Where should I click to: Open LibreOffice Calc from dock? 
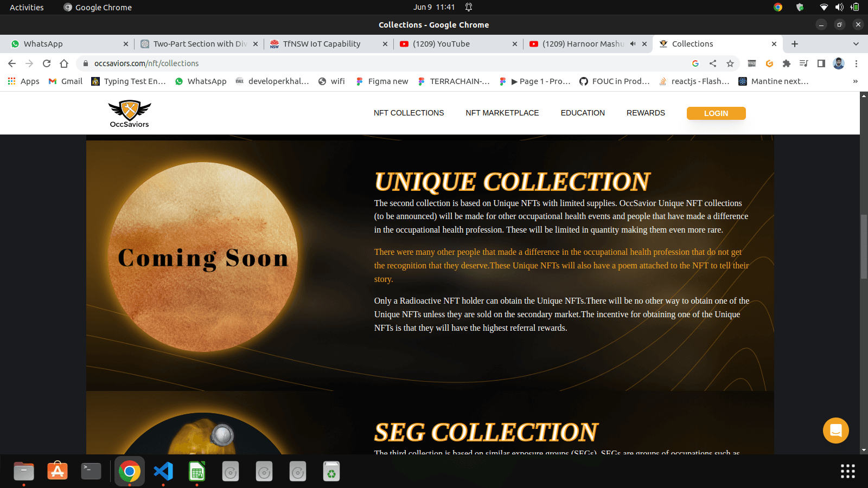click(x=197, y=471)
